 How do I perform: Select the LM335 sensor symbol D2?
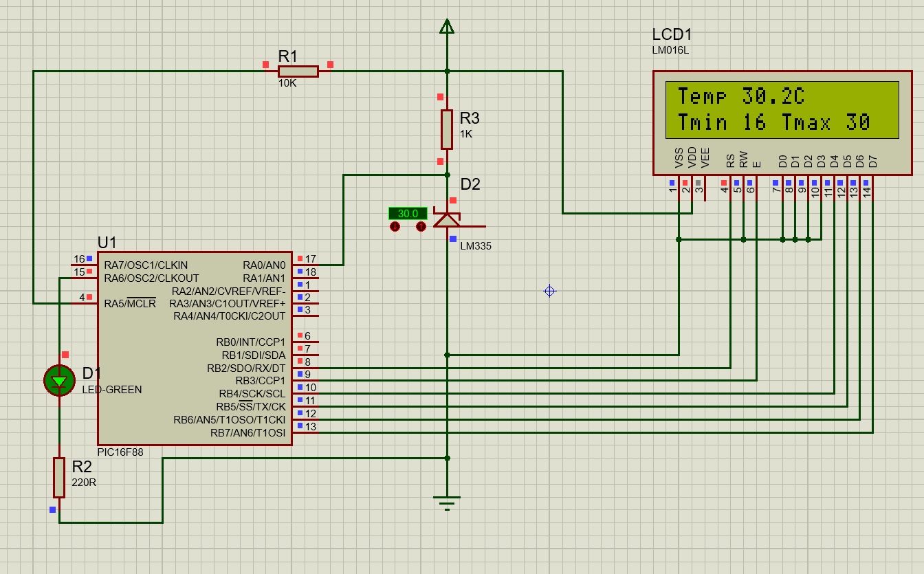448,220
